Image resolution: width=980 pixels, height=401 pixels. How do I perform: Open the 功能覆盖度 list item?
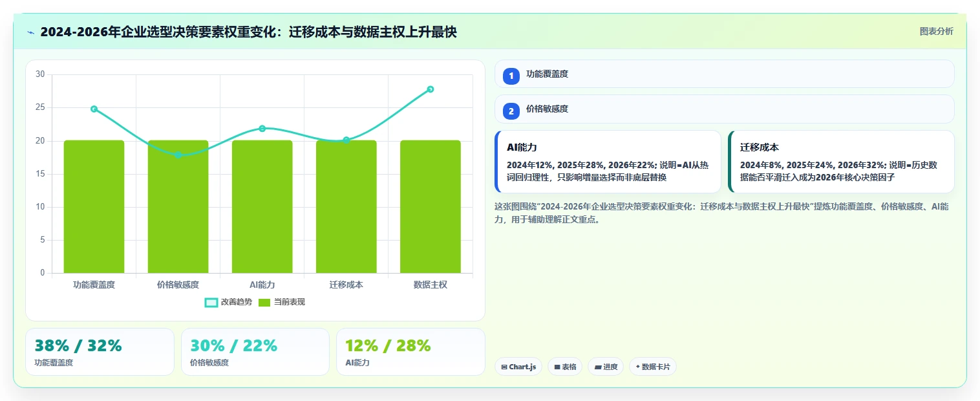(x=724, y=74)
